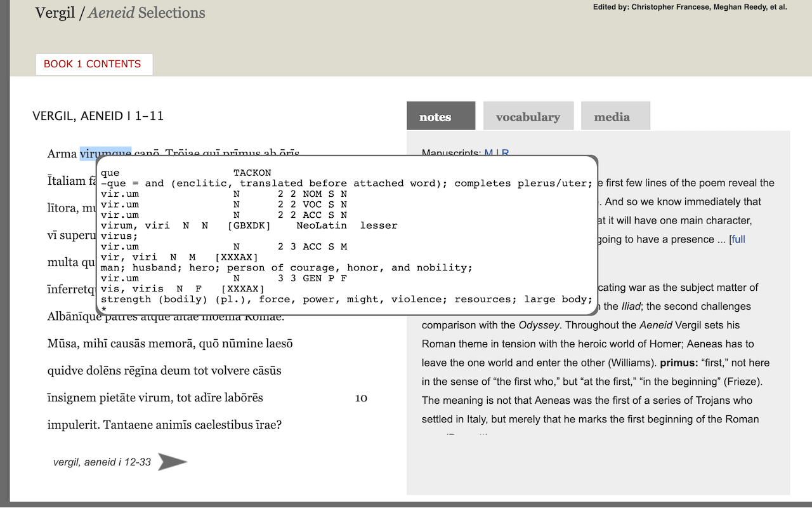Open Vergil / Aeneid Selections home link
812x508 pixels.
(x=120, y=12)
